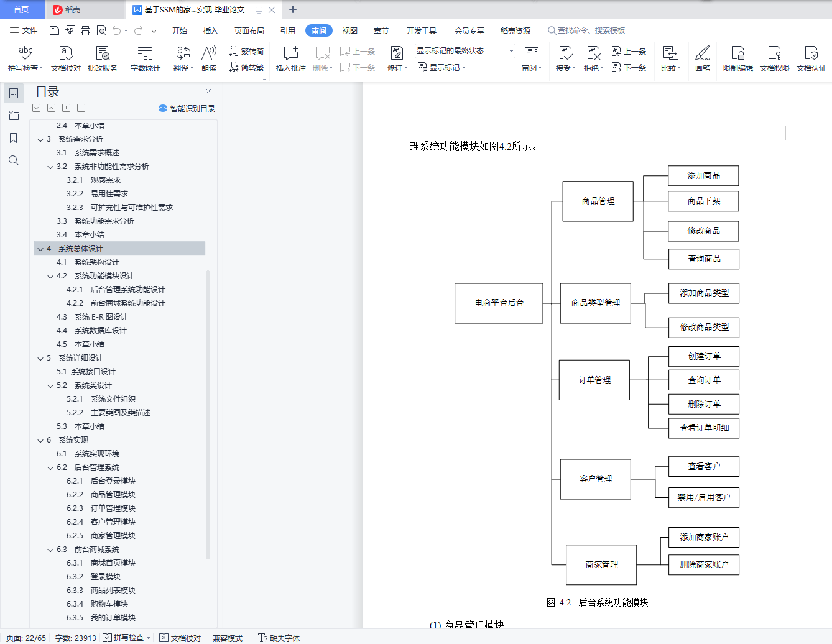
Task: Open the bookmark sidebar icon
Action: click(14, 138)
